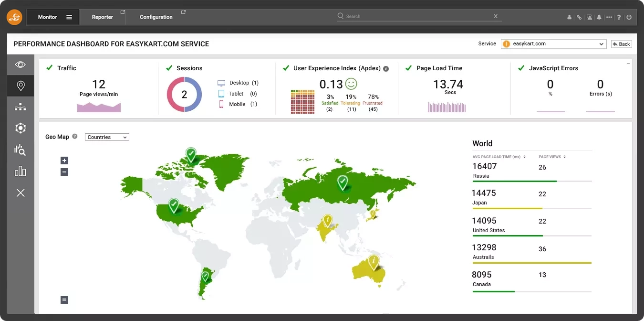Click the alerts bell icon
The width and height of the screenshot is (644, 321).
click(599, 17)
